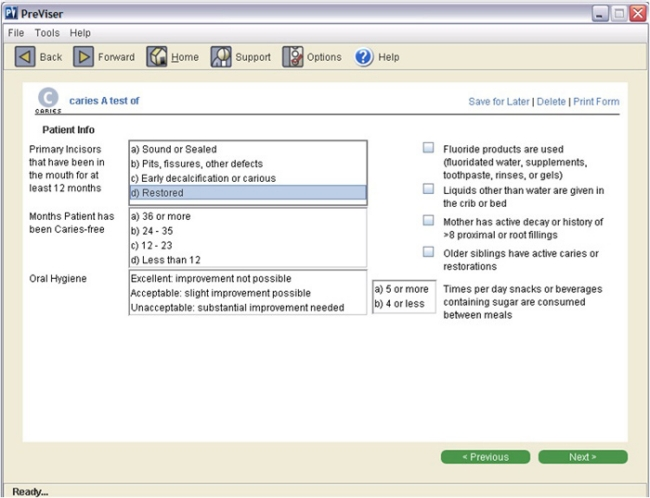The width and height of the screenshot is (650, 498).
Task: Click the Support toolbar icon
Action: (221, 57)
